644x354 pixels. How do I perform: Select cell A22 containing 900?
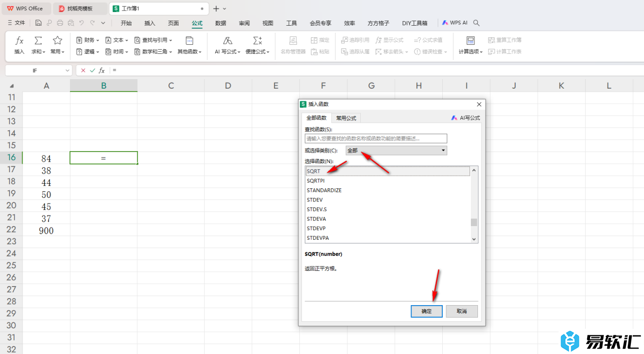(46, 231)
